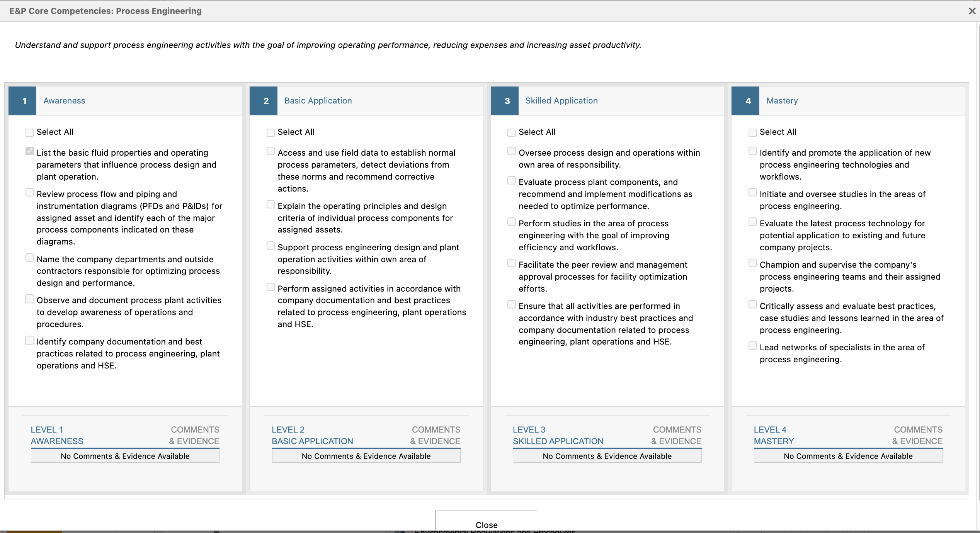
Task: Check Select All under Basic Application
Action: 271,132
